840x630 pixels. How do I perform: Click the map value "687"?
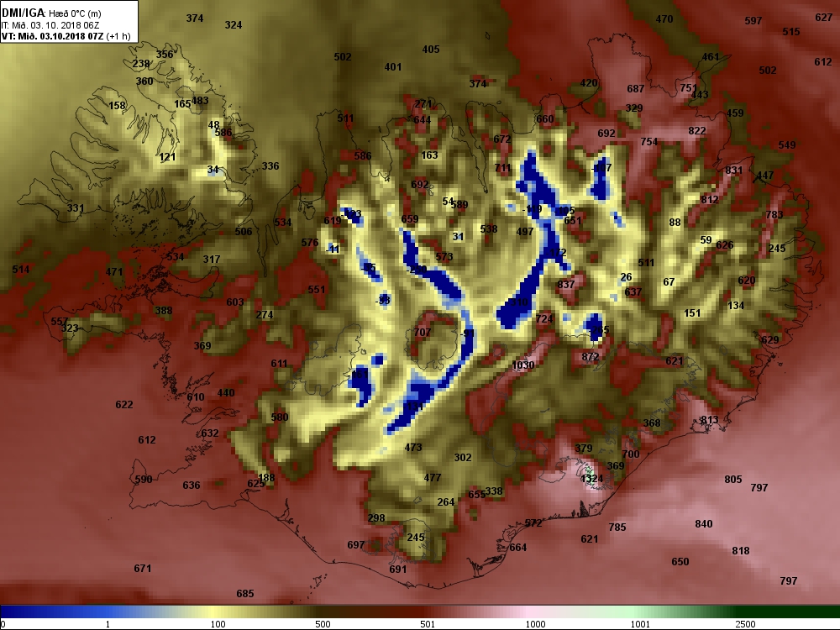[x=635, y=89]
